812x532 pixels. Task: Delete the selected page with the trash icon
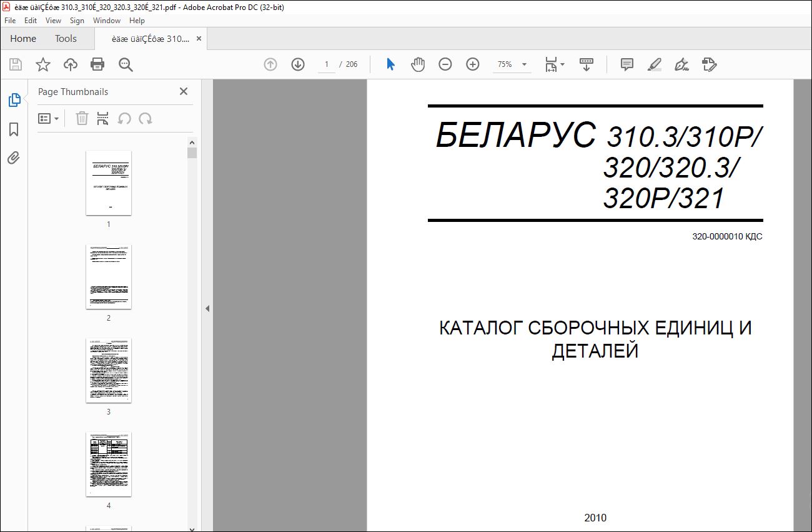click(82, 118)
